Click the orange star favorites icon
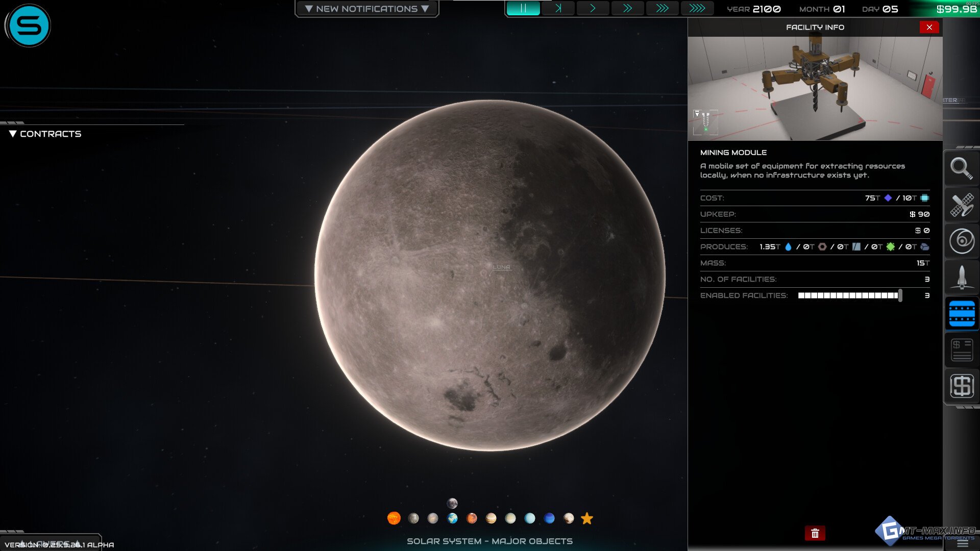 tap(587, 518)
